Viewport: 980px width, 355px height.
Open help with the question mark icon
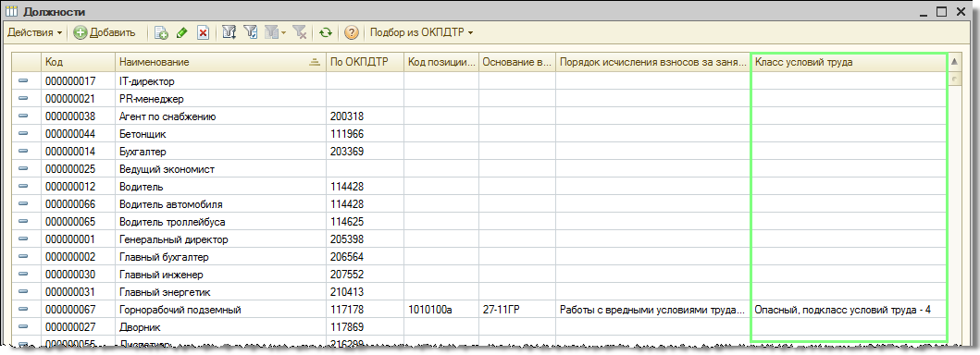coord(352,33)
